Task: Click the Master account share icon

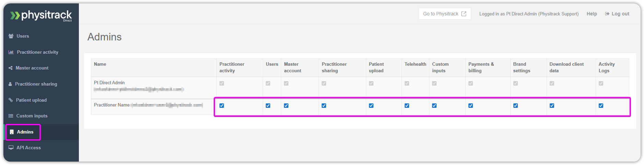Action: (11, 68)
